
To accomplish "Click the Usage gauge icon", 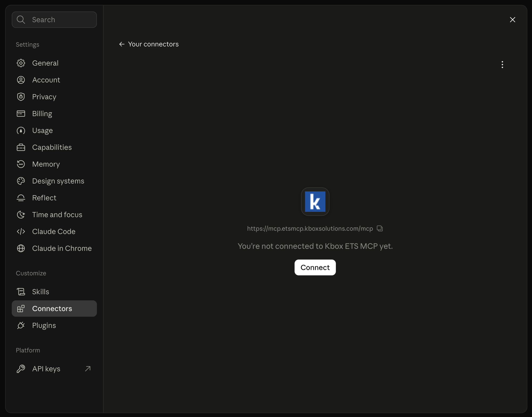I will (x=21, y=130).
